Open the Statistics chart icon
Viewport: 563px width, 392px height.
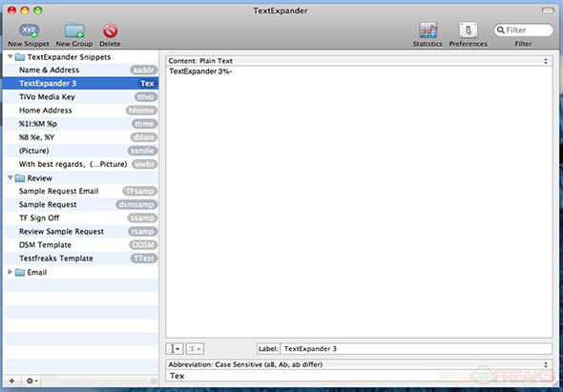click(x=427, y=31)
